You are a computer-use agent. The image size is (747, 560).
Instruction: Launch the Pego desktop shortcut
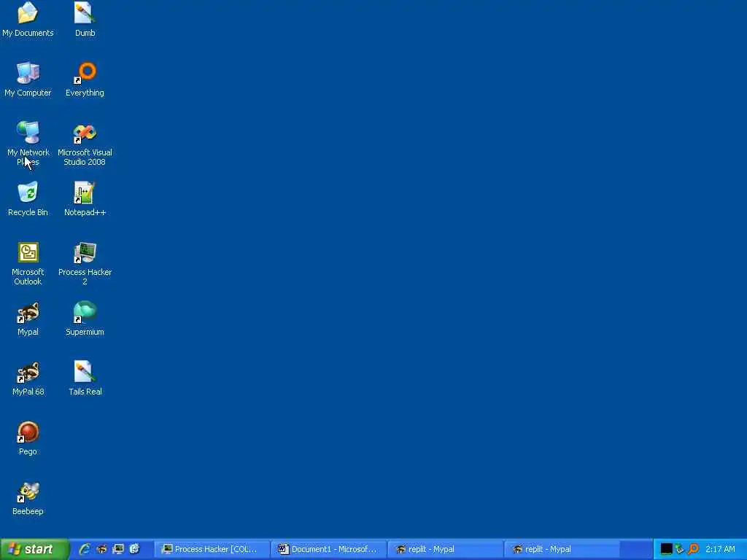[28, 437]
